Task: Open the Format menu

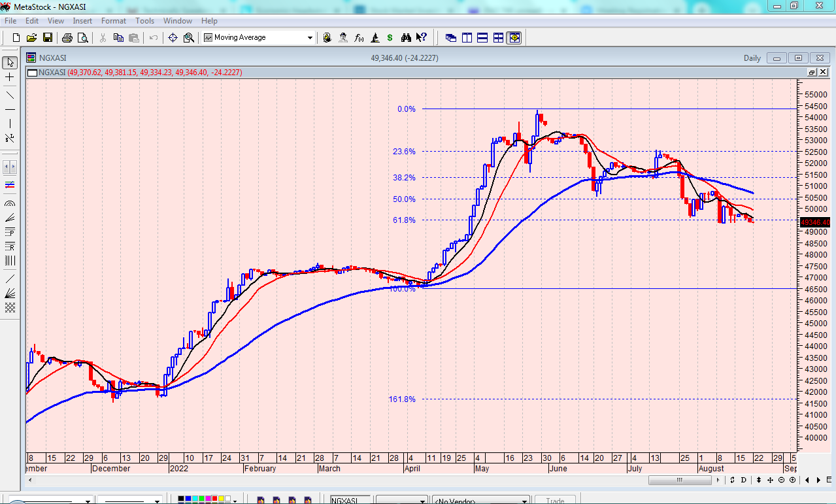Action: pyautogui.click(x=114, y=21)
